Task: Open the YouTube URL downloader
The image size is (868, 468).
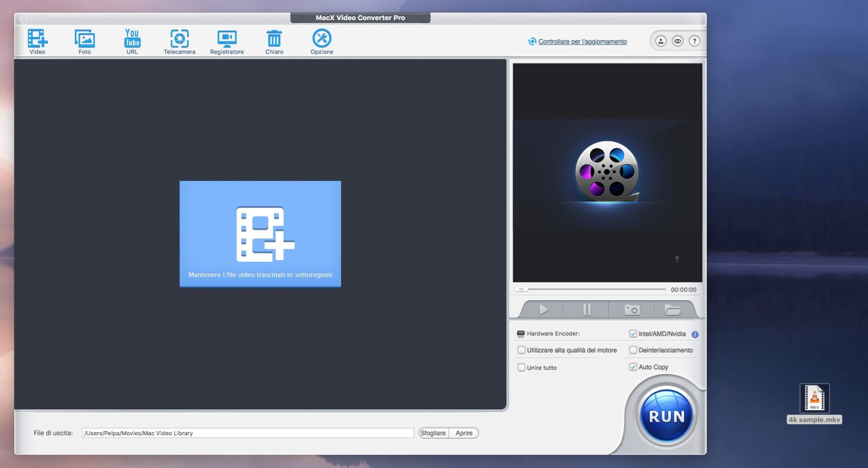Action: 132,39
